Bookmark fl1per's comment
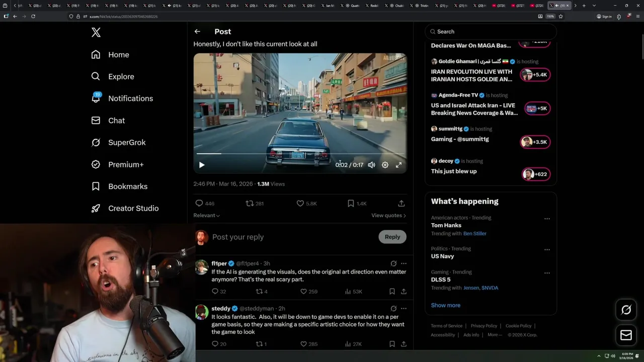Screen dimensions: 644x362 tap(392, 292)
